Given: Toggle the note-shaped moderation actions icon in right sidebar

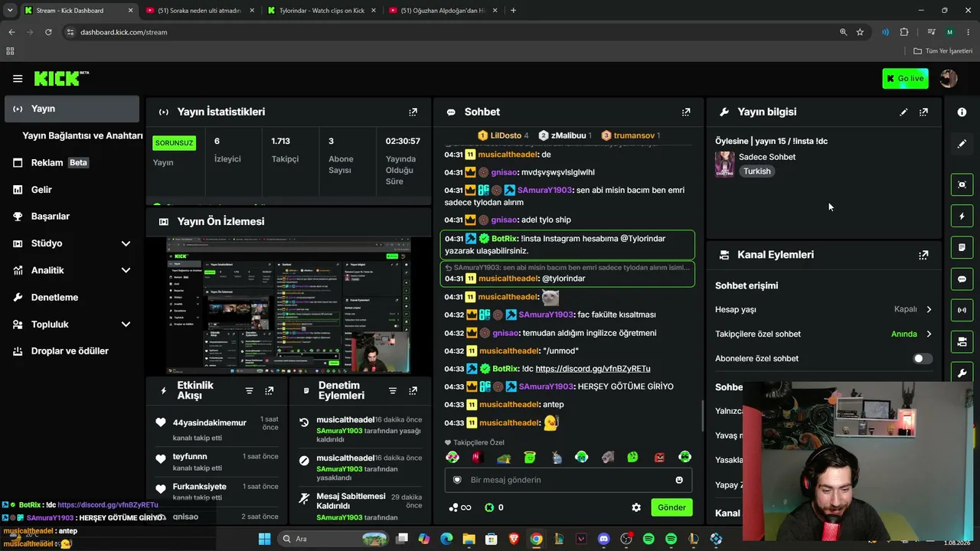Looking at the screenshot, I should click(x=962, y=248).
